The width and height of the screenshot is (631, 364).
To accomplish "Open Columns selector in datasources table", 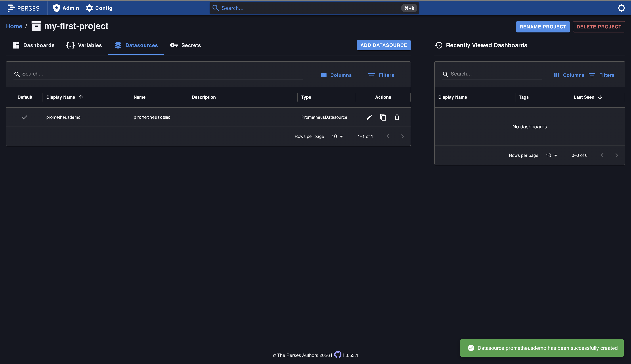I will (x=336, y=75).
